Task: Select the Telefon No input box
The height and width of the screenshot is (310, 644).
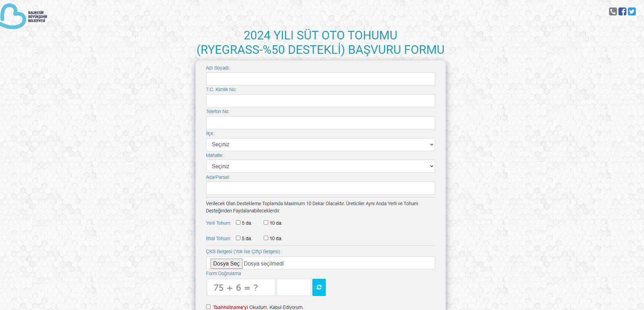Action: (320, 123)
